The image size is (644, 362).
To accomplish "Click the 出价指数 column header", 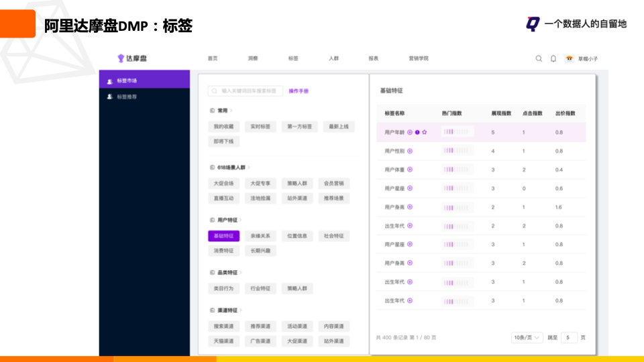I will [x=565, y=113].
